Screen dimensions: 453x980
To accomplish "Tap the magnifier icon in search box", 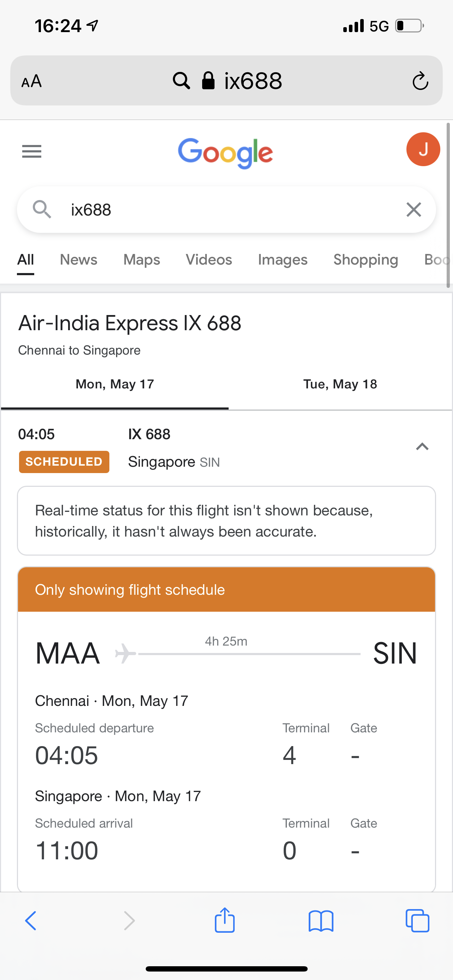I will pos(42,210).
